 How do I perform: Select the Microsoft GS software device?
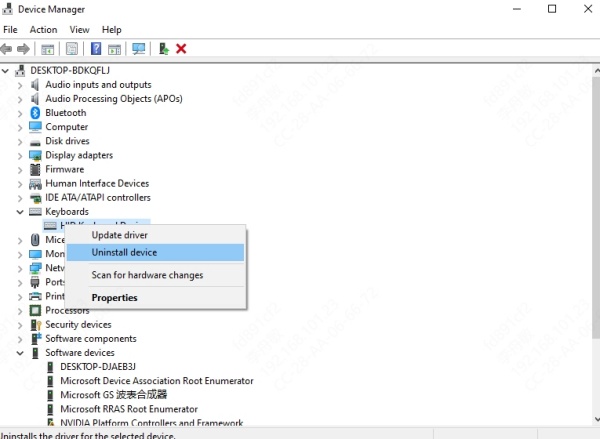tap(114, 395)
